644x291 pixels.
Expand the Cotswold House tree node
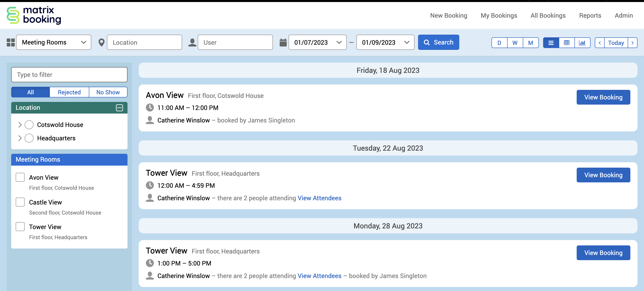(x=20, y=125)
